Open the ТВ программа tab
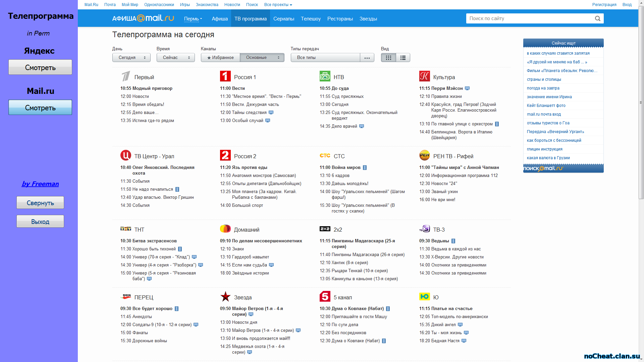Image resolution: width=644 pixels, height=362 pixels. [251, 19]
